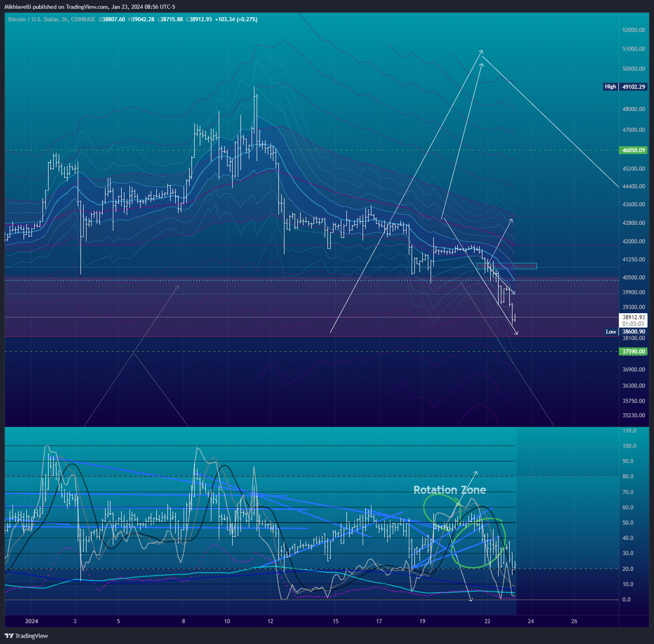
Task: Click the 48000.00 price axis label
Action: 634,109
